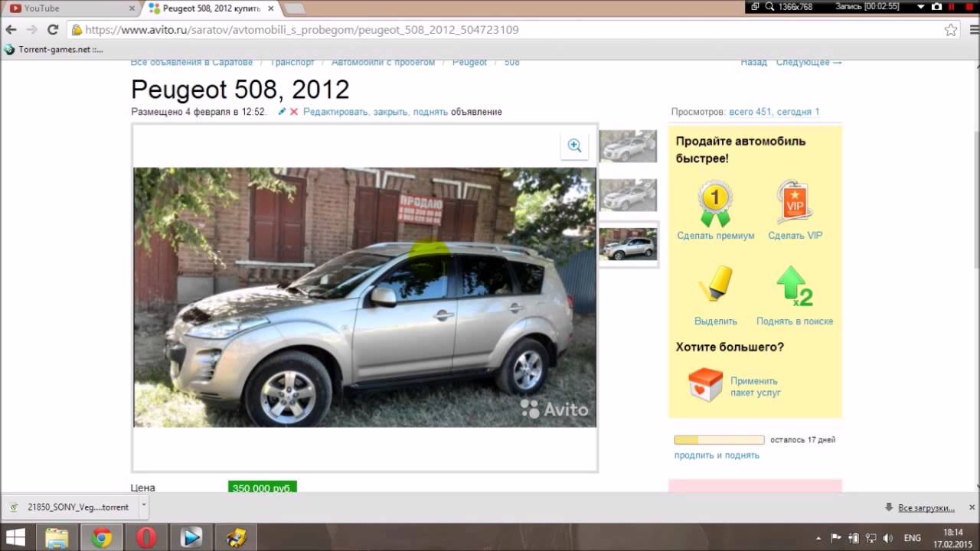Viewport: 980px width, 551px height.
Task: Pause the screen recording
Action: [x=952, y=7]
